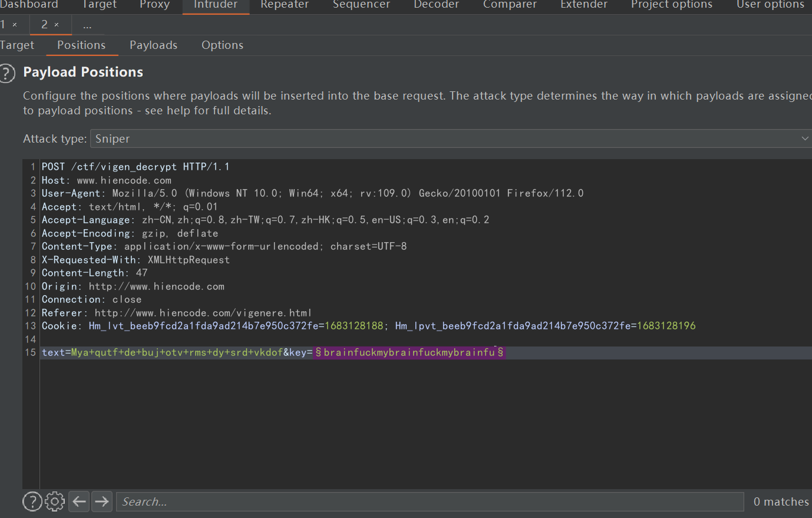Open the Extender tab
Image resolution: width=812 pixels, height=518 pixels.
583,5
